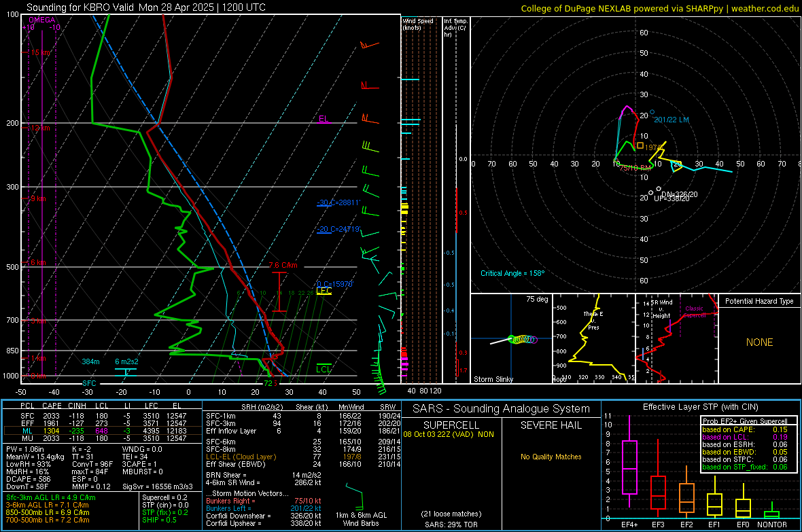Click the 'Supercell = 0.2' index
This screenshot has height=532, width=802.
164,497
